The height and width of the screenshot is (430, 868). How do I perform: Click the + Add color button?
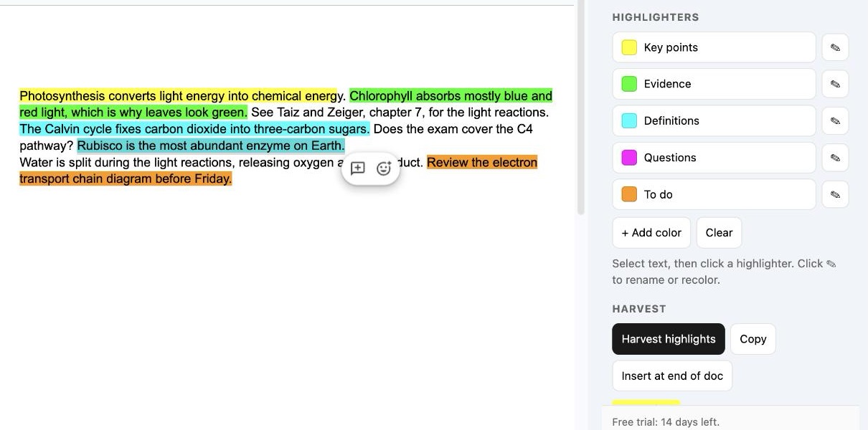tap(651, 232)
